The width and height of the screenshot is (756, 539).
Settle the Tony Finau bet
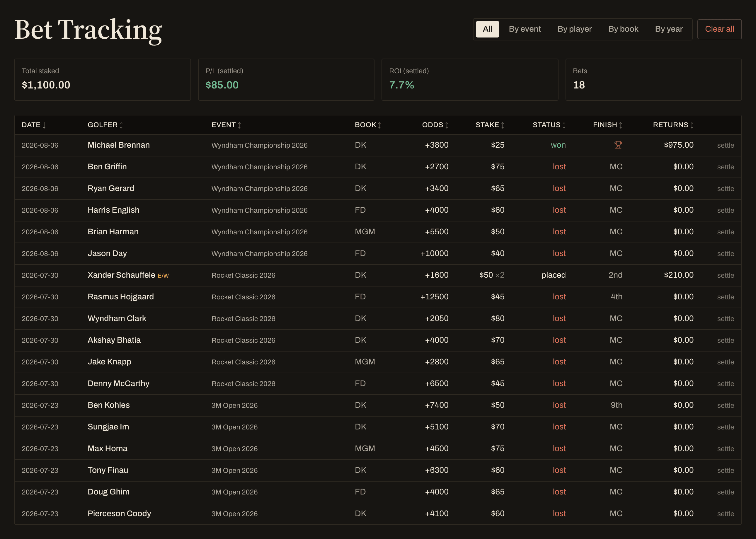coord(726,471)
